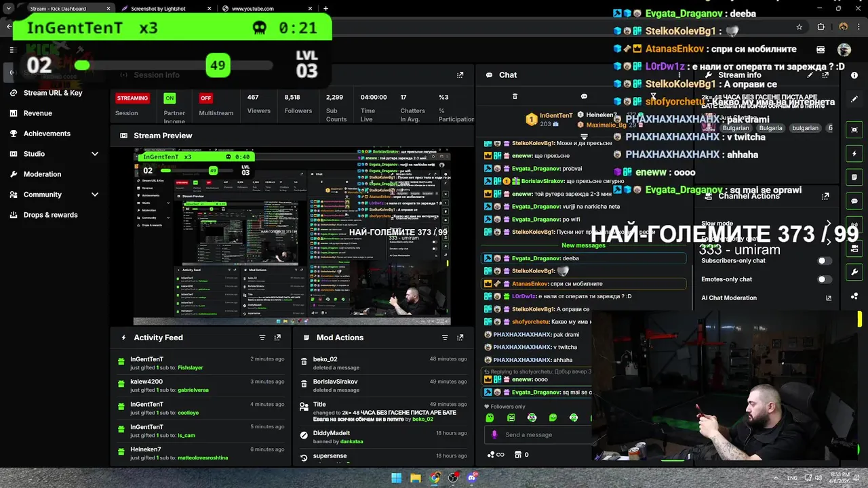Click the chat bubble icon in right rail
The height and width of the screenshot is (488, 868).
pos(854,201)
